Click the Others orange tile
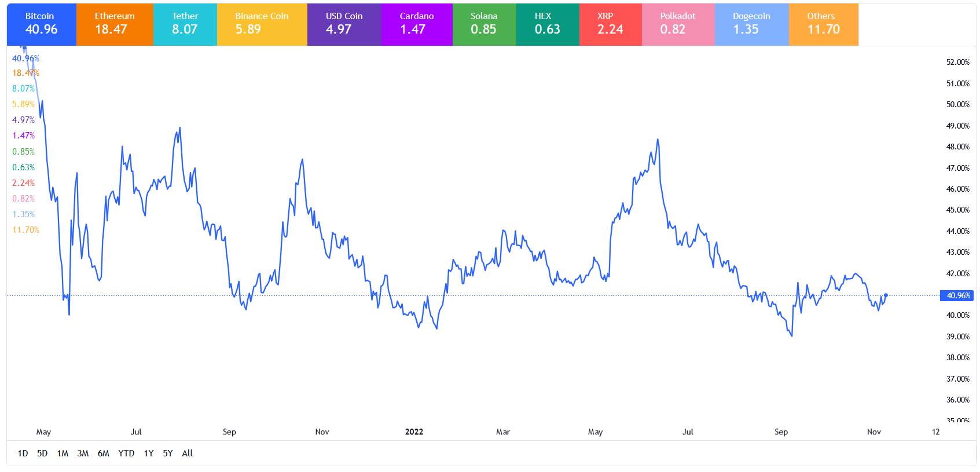The width and height of the screenshot is (980, 472). pyautogui.click(x=823, y=24)
